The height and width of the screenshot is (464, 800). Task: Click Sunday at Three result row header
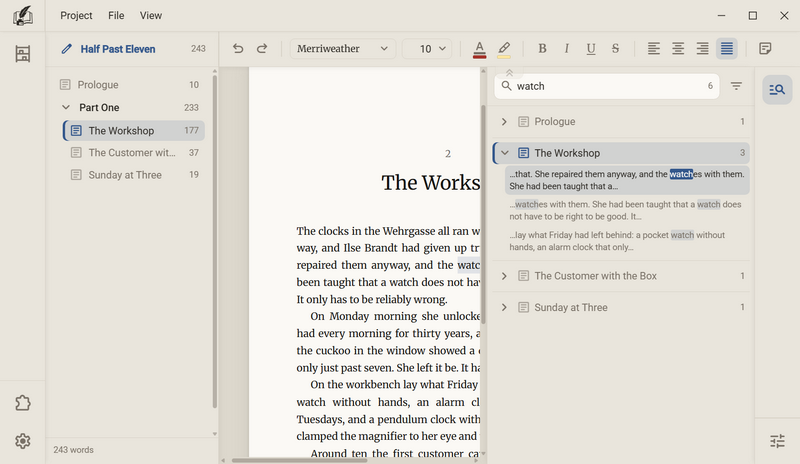[x=621, y=307]
